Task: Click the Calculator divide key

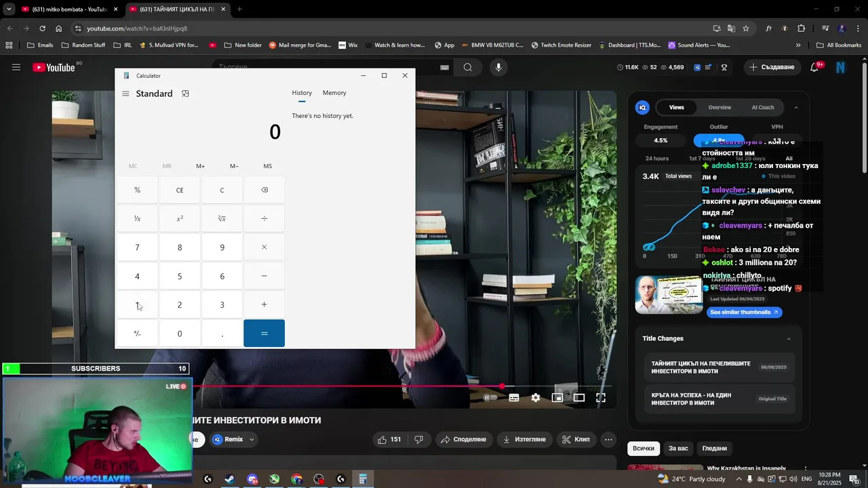Action: coord(264,218)
